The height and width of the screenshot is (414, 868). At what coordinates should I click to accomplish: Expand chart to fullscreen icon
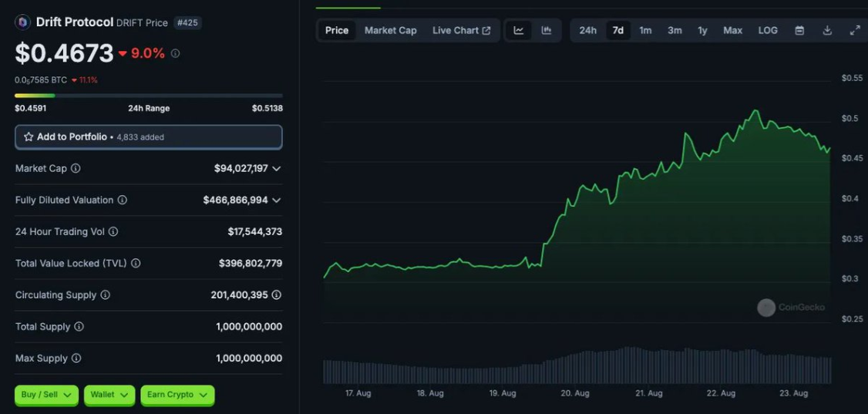click(x=855, y=30)
